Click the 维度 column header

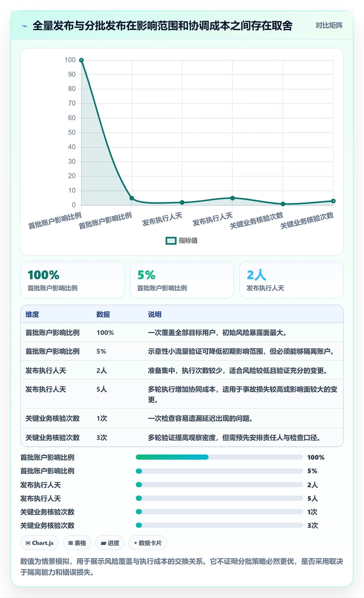pyautogui.click(x=32, y=314)
